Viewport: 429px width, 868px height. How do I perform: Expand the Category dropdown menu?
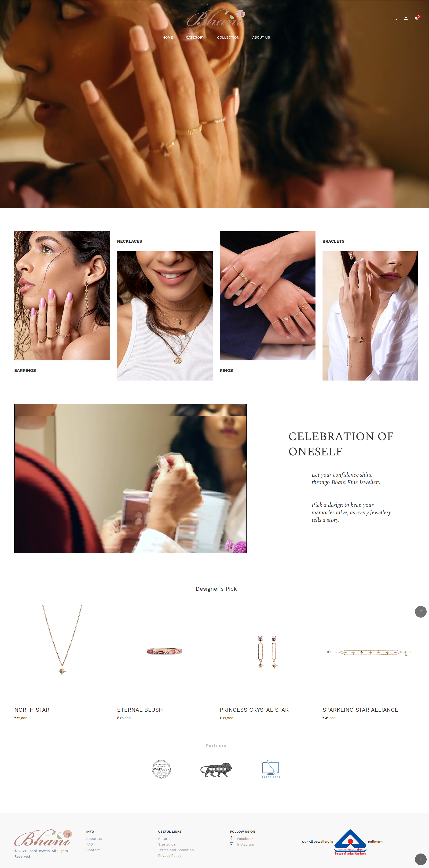[196, 37]
